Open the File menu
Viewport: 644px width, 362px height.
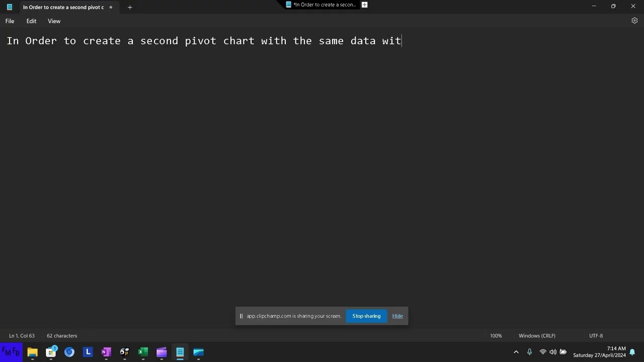(10, 21)
